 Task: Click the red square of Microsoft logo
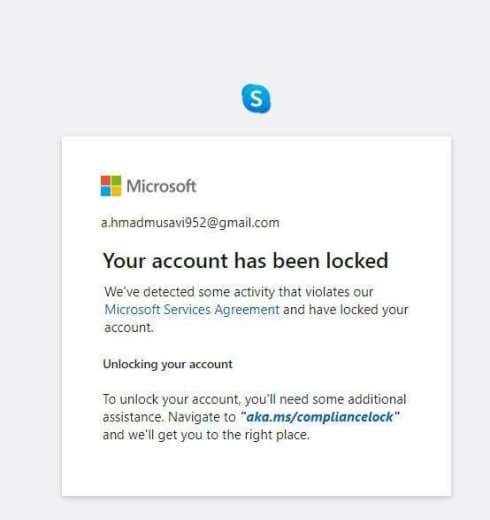(x=106, y=181)
